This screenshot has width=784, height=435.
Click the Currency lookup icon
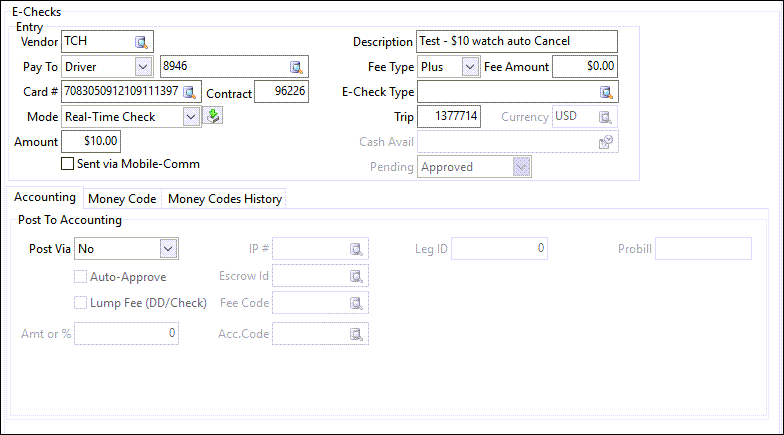tap(605, 117)
